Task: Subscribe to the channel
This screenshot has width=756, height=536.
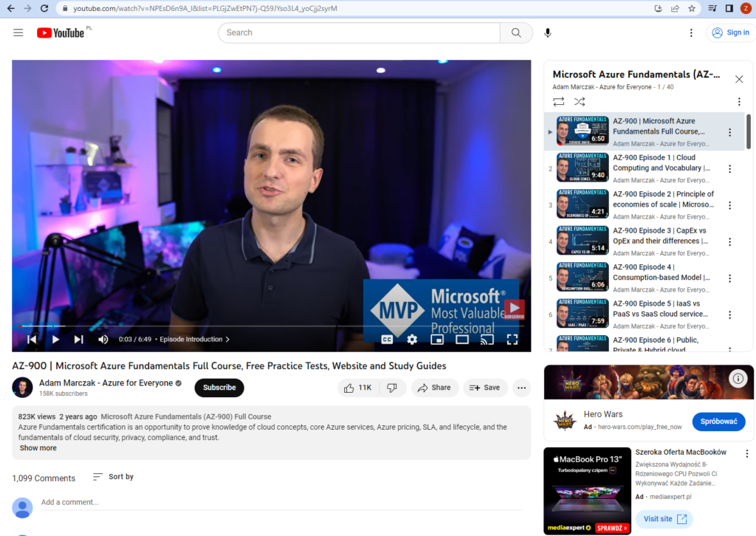Action: [219, 388]
